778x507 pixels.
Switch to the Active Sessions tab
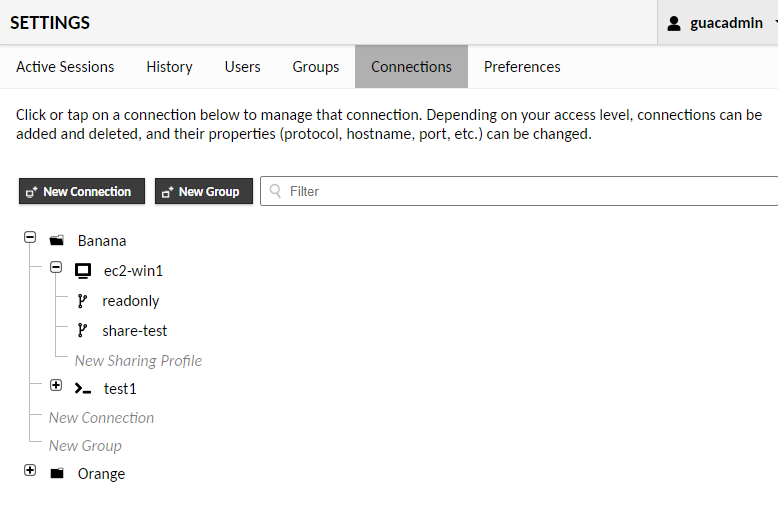pyautogui.click(x=65, y=67)
